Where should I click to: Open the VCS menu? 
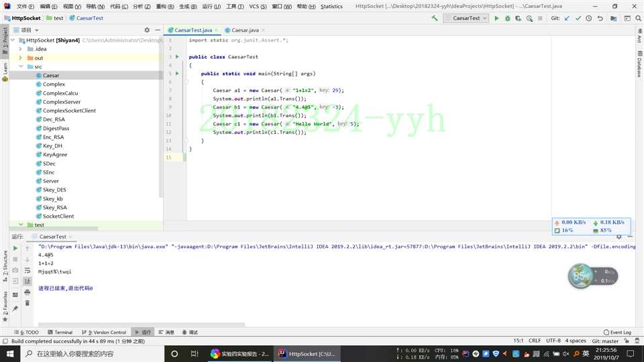click(258, 7)
